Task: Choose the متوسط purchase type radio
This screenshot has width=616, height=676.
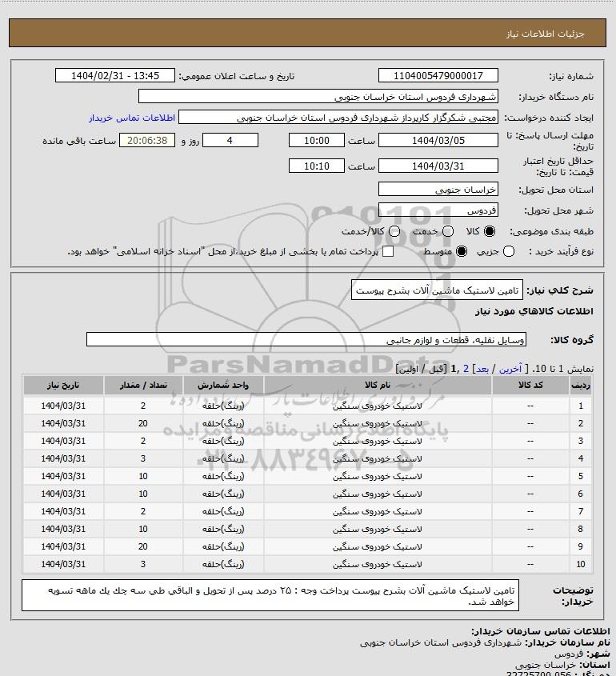Action: (x=462, y=251)
